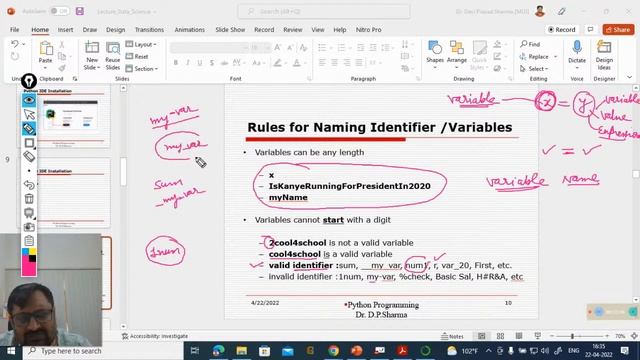The width and height of the screenshot is (640, 360).
Task: Open the Design Ideas pane
Action: click(x=604, y=55)
